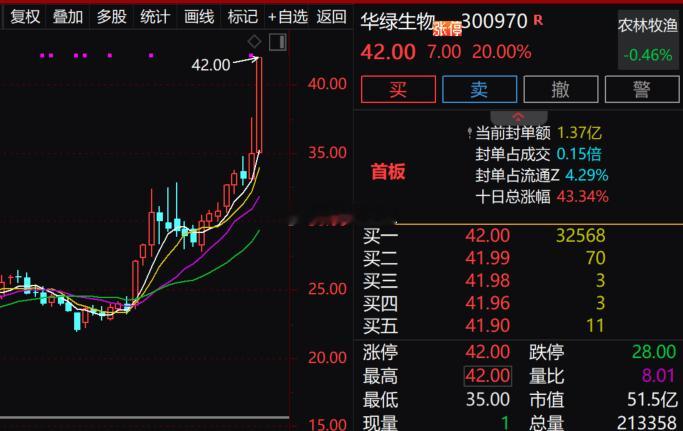This screenshot has width=683, height=431.
Task: Add the stock via +自选
Action: (x=288, y=17)
